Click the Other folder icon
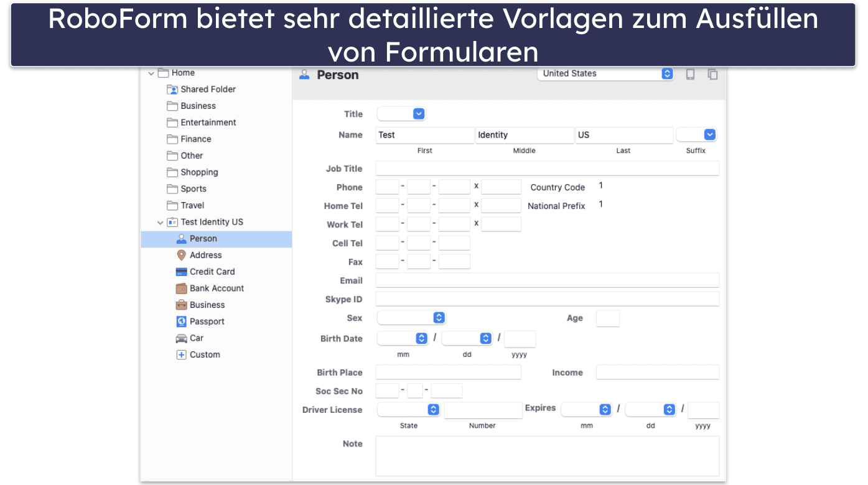 [172, 156]
